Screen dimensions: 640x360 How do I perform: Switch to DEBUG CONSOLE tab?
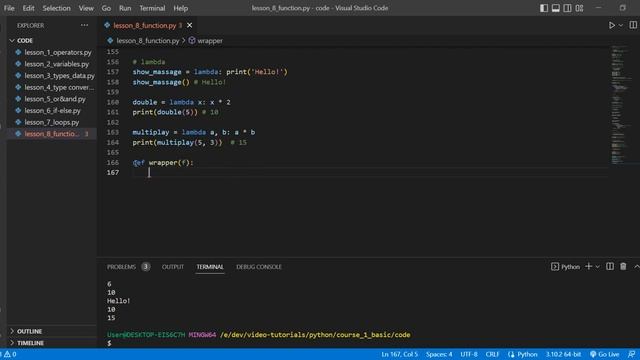point(259,267)
